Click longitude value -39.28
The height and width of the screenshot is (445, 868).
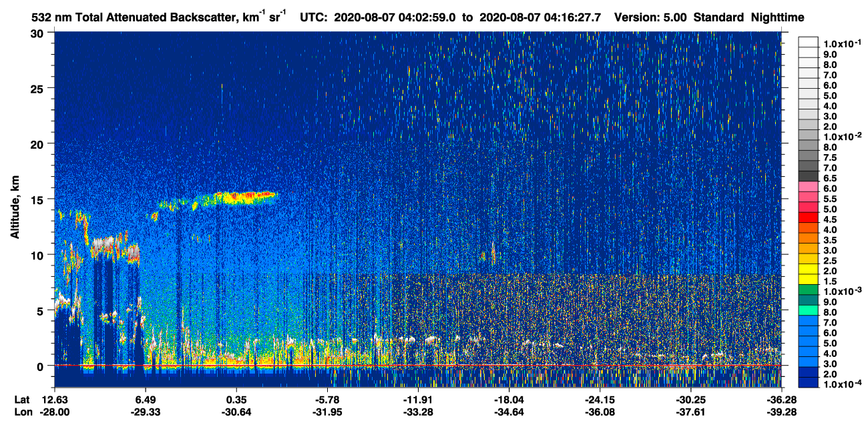tap(781, 412)
